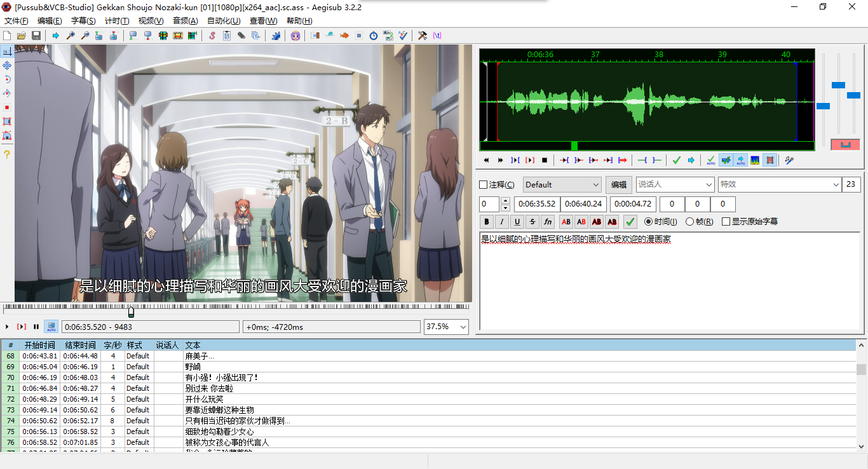Toggle tag hiding mode icon

437,36
